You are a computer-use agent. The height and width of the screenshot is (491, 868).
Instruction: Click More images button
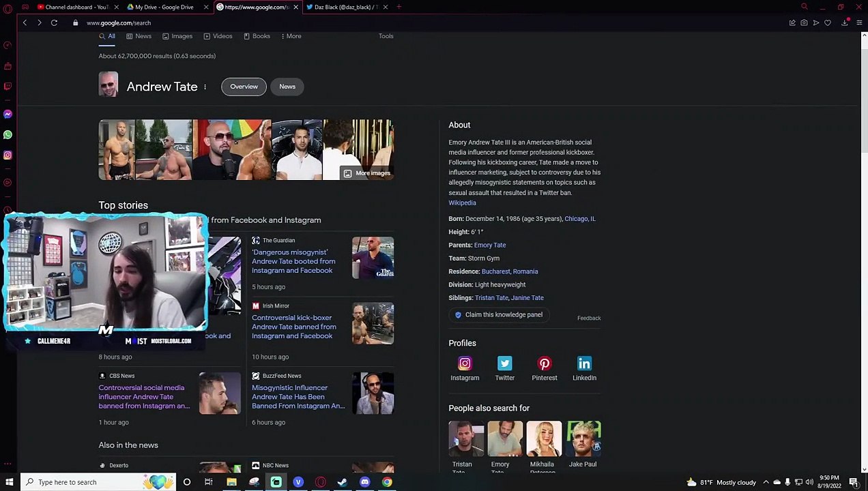pos(367,173)
